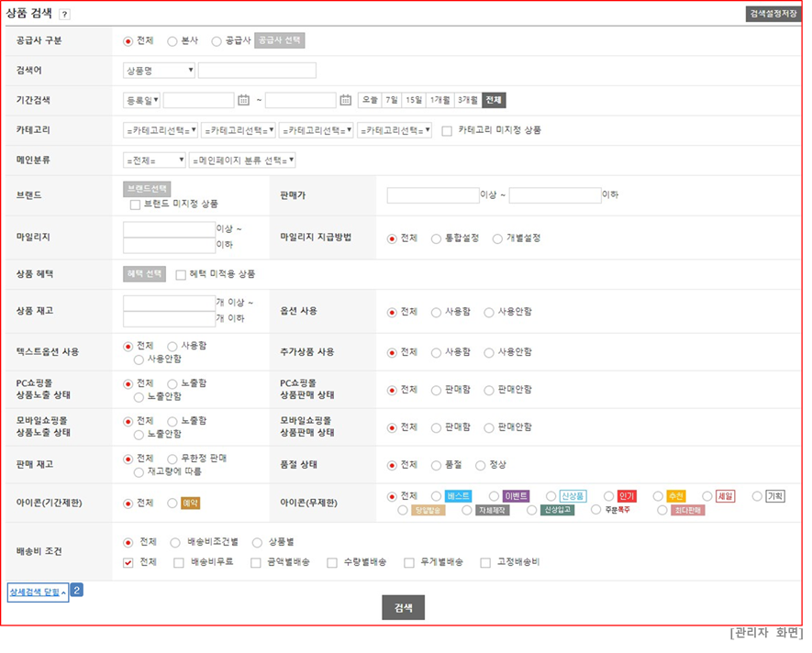
Task: Click the help question mark icon
Action: point(64,15)
